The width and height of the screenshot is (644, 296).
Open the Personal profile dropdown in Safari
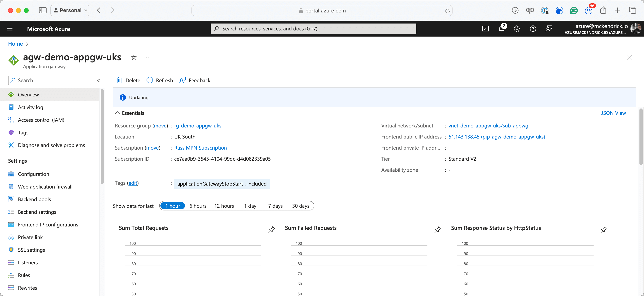[x=70, y=10]
